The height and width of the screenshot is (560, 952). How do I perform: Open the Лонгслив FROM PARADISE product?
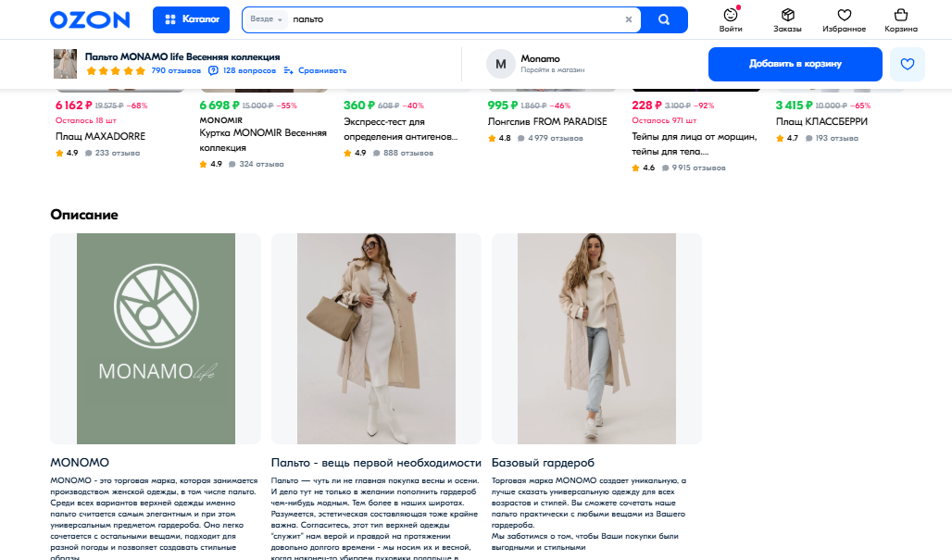(546, 121)
